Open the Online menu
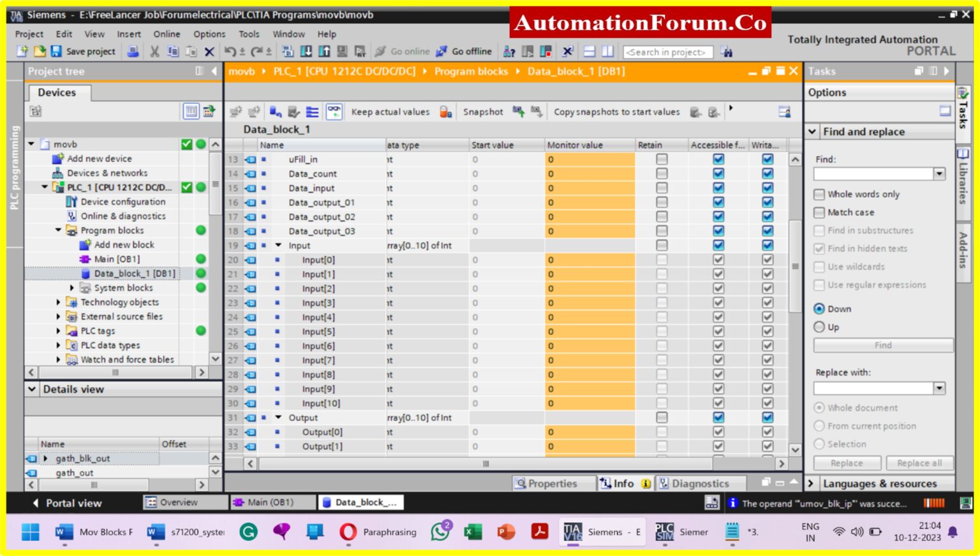 [167, 34]
